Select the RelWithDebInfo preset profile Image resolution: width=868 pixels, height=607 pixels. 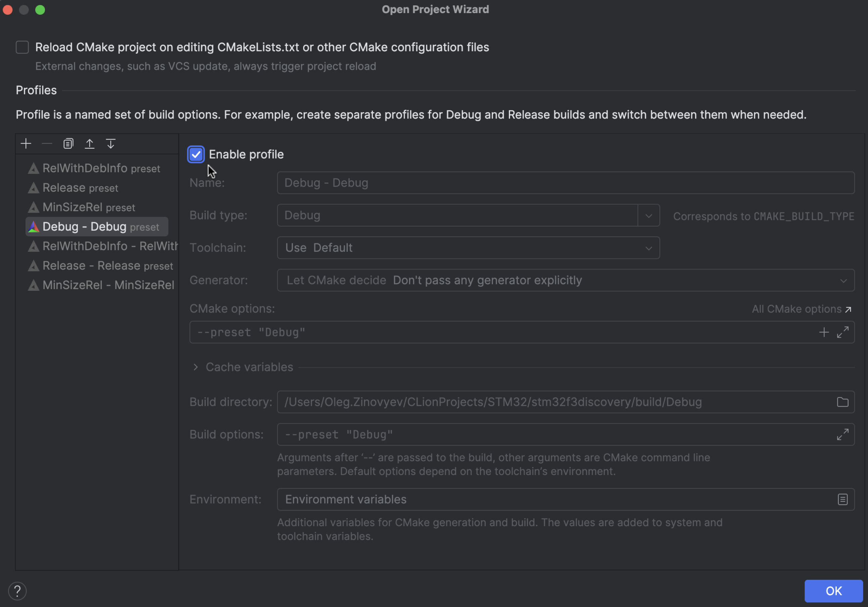click(101, 168)
